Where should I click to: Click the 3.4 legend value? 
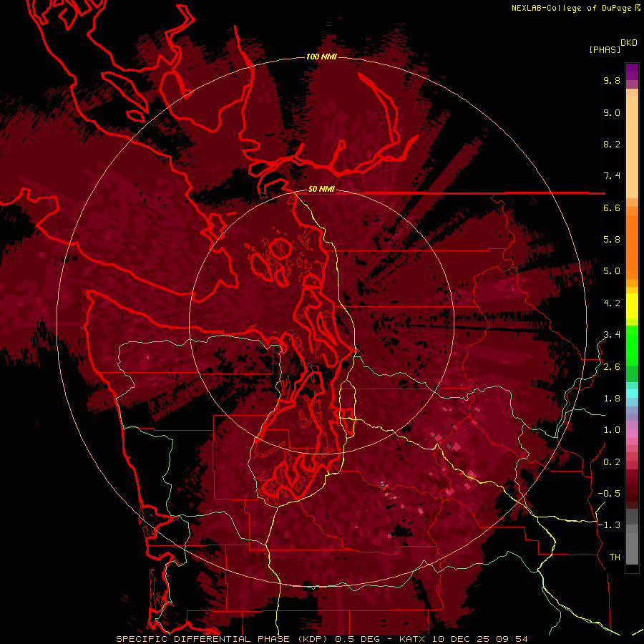click(612, 335)
